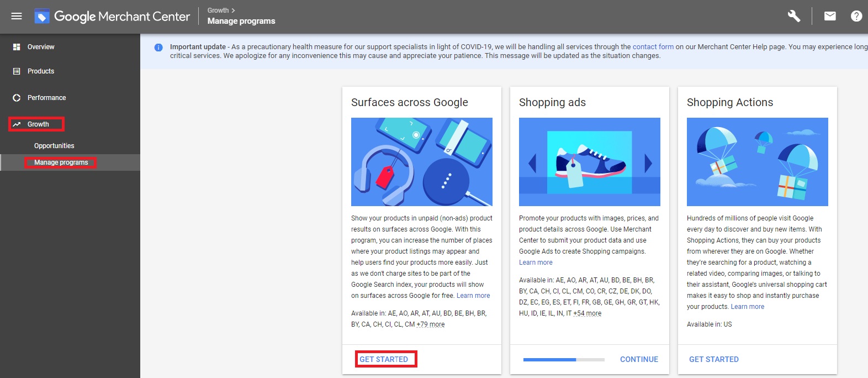Open Overview in the sidebar
Viewport: 868px width, 378px height.
pyautogui.click(x=41, y=47)
